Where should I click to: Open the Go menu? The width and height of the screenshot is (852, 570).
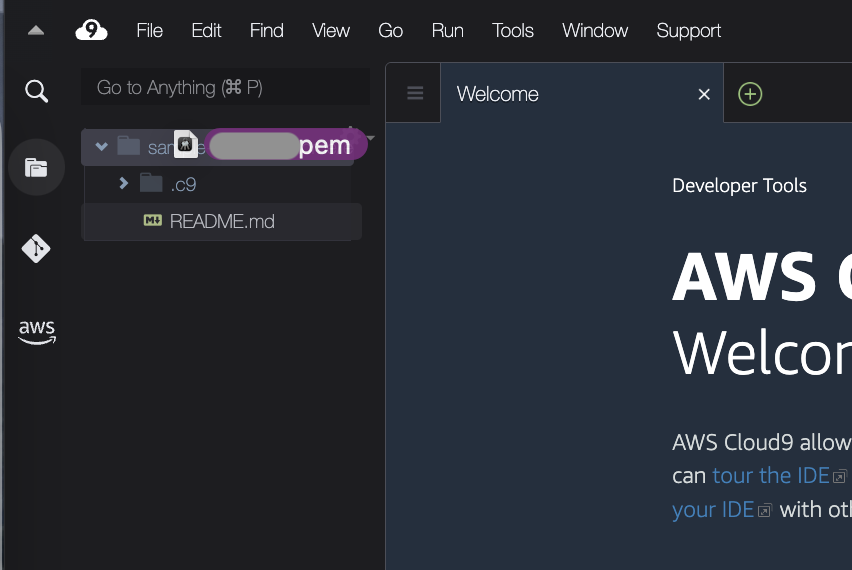391,30
